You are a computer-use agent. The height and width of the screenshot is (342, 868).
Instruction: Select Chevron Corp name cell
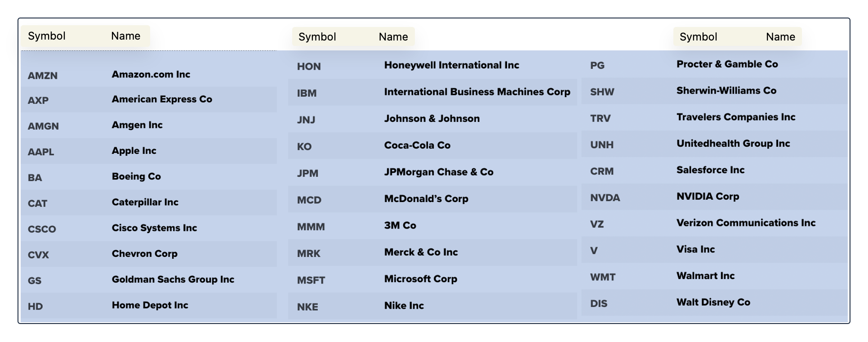[145, 253]
